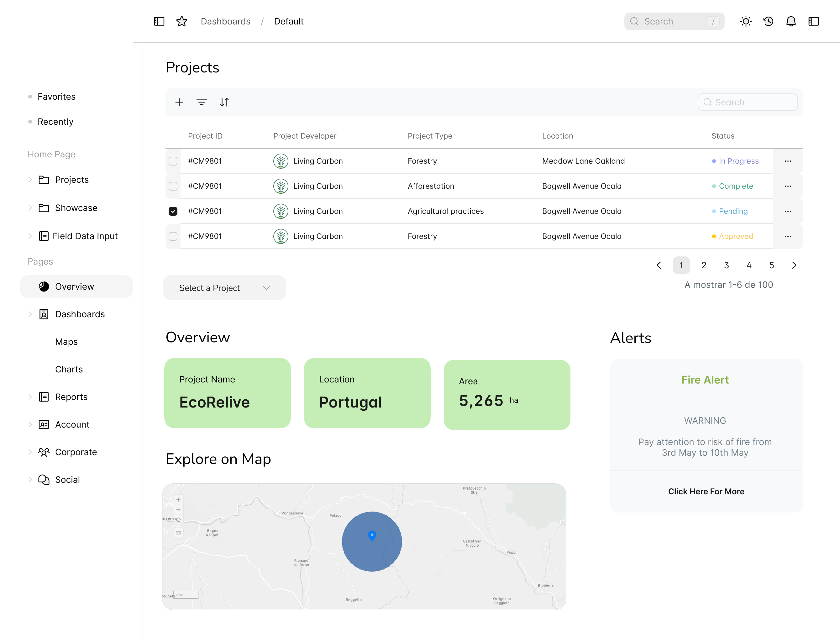Click the plus icon to add a project
Image resolution: width=840 pixels, height=642 pixels.
179,103
